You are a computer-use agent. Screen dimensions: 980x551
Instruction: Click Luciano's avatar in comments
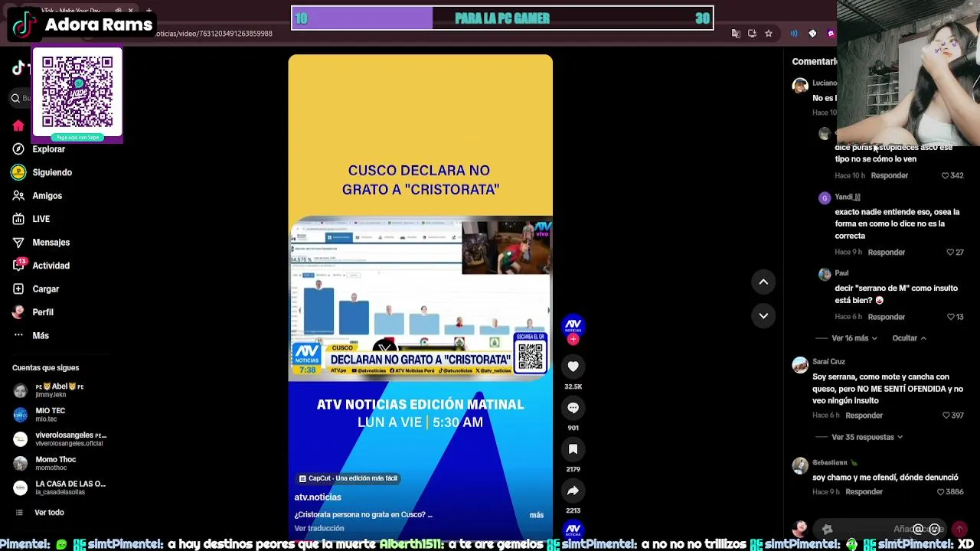[x=800, y=86]
